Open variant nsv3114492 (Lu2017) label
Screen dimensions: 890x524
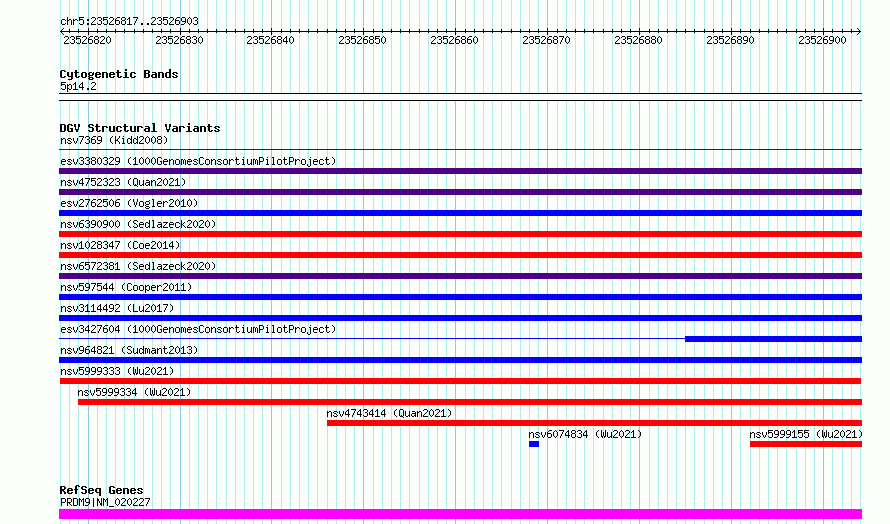point(117,308)
